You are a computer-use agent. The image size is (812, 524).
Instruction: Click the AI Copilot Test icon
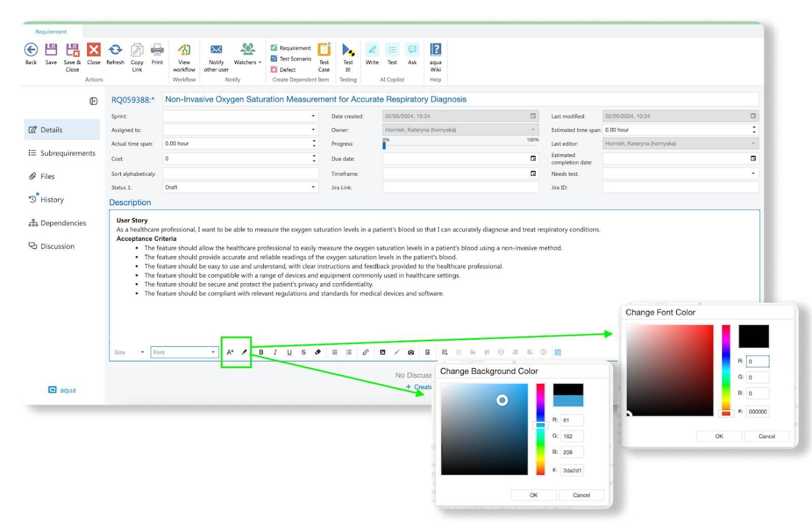[x=392, y=50]
